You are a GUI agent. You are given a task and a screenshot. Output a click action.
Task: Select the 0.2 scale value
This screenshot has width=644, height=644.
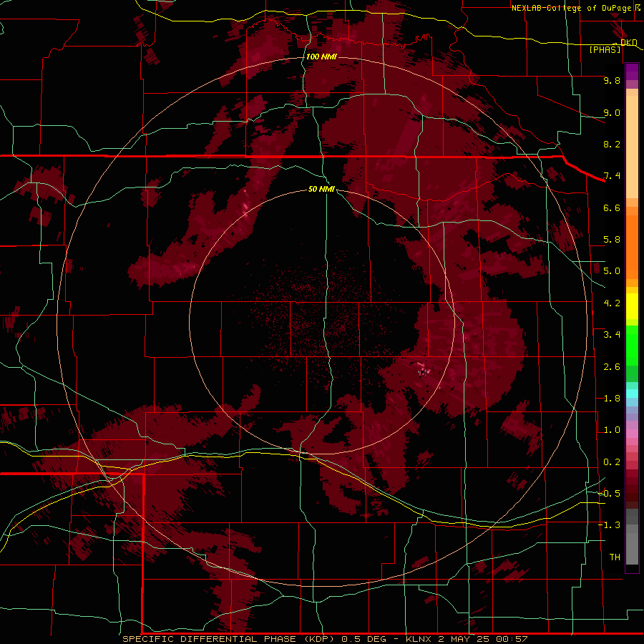tap(612, 462)
